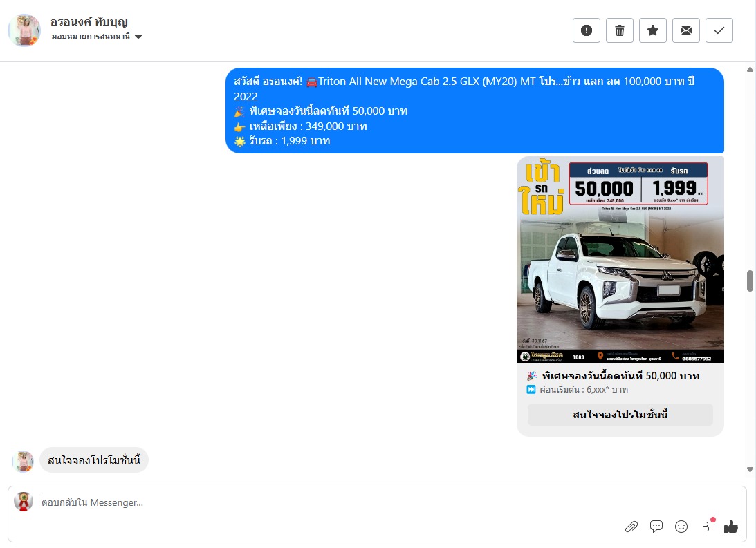Click the contact name อรอนงค์ ทับบุญ
The height and width of the screenshot is (548, 756).
(89, 21)
